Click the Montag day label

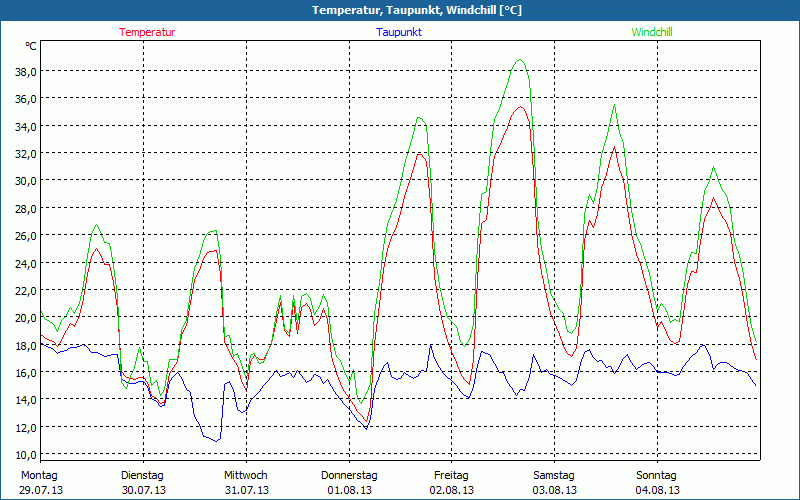[39, 476]
